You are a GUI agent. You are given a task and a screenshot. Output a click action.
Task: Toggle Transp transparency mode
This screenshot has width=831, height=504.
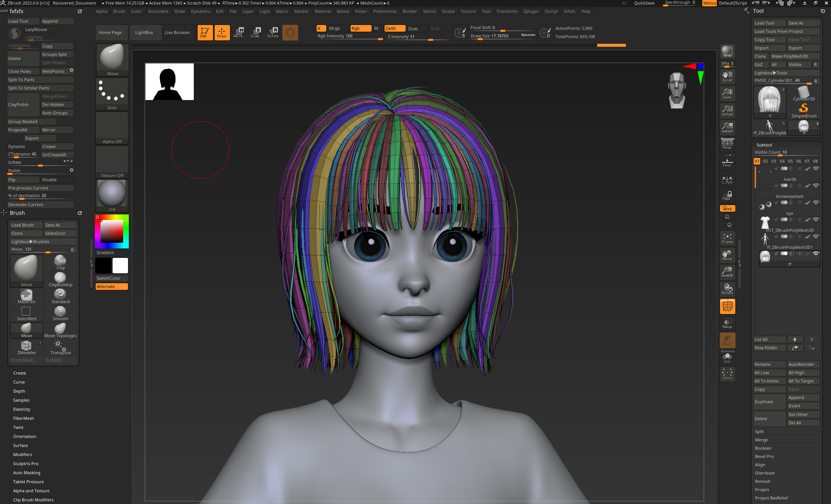[727, 323]
